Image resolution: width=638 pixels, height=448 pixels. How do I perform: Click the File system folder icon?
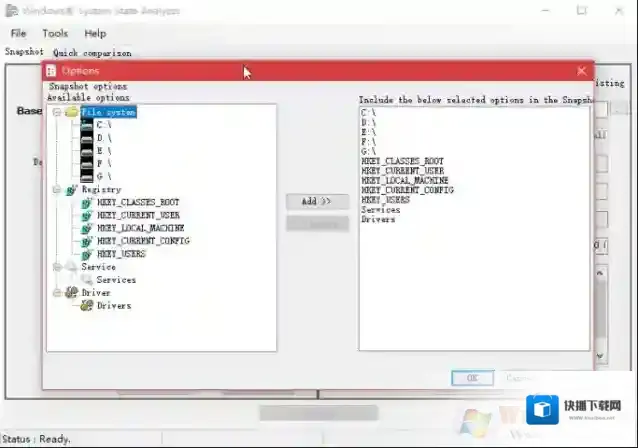(x=71, y=112)
